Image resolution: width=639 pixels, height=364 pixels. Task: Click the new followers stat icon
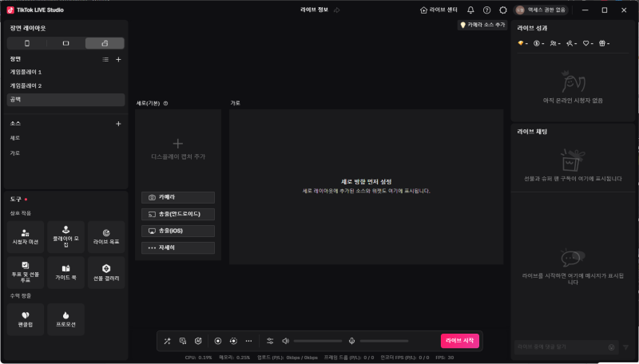570,43
